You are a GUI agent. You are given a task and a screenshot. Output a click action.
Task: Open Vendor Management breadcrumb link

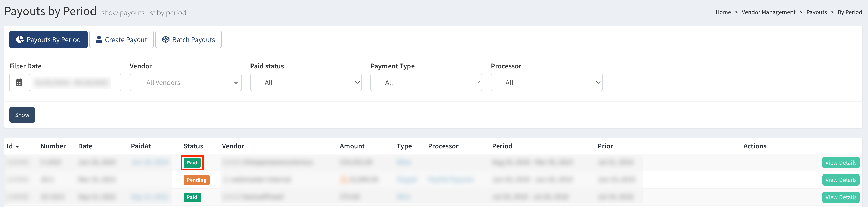click(x=768, y=12)
